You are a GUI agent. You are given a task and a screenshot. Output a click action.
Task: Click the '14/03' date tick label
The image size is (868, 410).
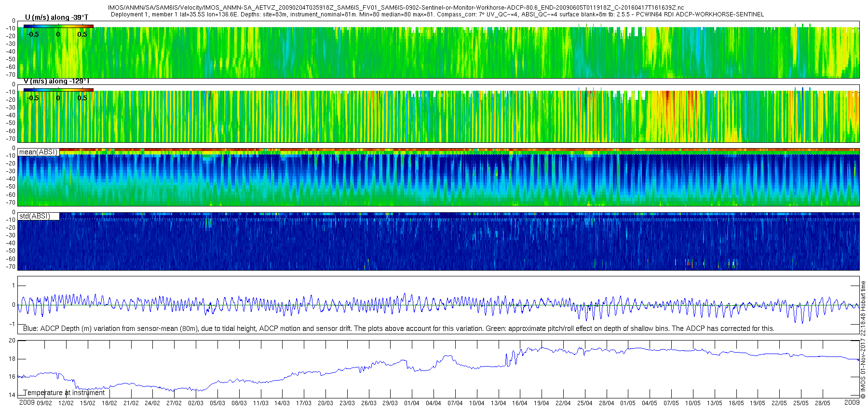(x=282, y=403)
